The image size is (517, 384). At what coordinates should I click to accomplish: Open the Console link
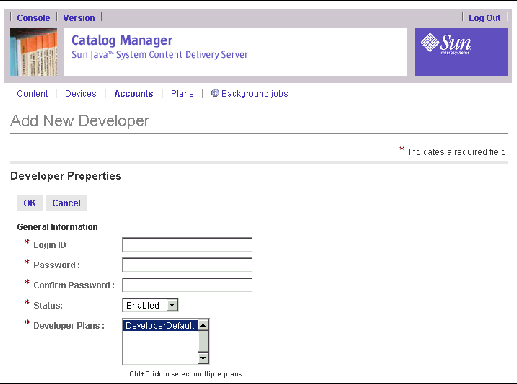pyautogui.click(x=33, y=18)
